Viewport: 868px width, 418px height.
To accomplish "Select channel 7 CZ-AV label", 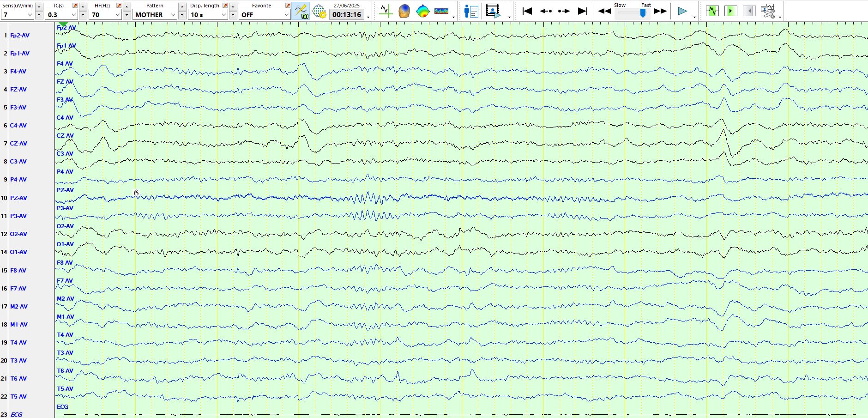I will (x=18, y=144).
